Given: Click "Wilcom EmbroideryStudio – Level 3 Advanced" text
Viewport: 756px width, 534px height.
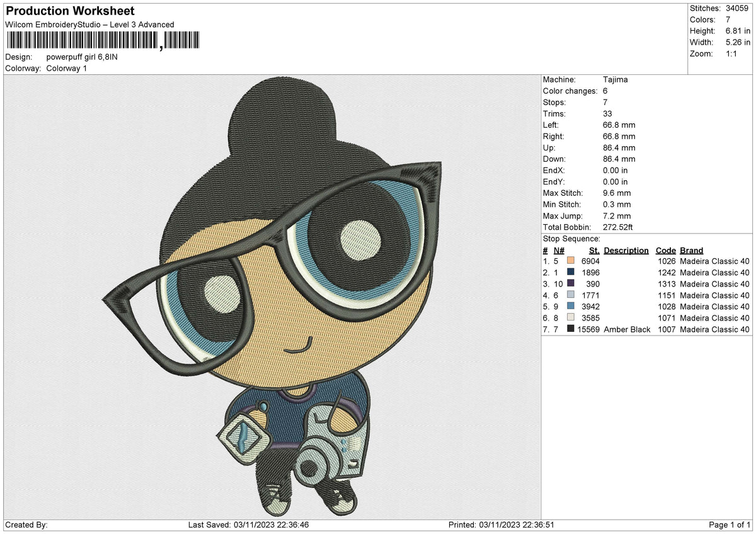Looking at the screenshot, I should 89,25.
